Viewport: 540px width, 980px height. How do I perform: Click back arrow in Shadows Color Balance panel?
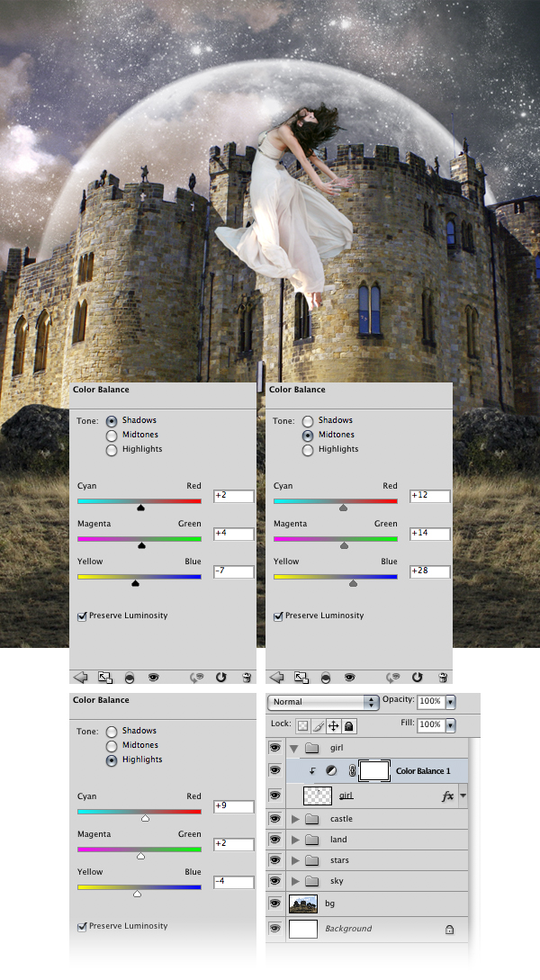[81, 677]
